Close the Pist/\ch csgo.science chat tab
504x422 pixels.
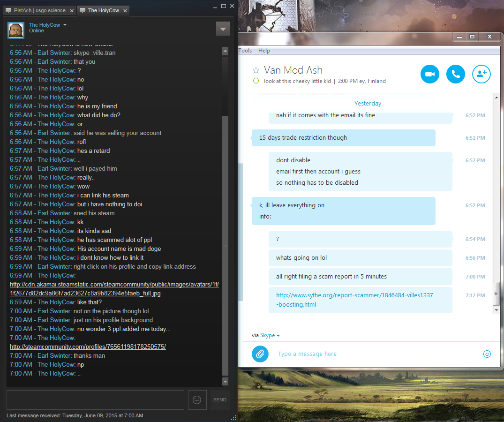[72, 11]
